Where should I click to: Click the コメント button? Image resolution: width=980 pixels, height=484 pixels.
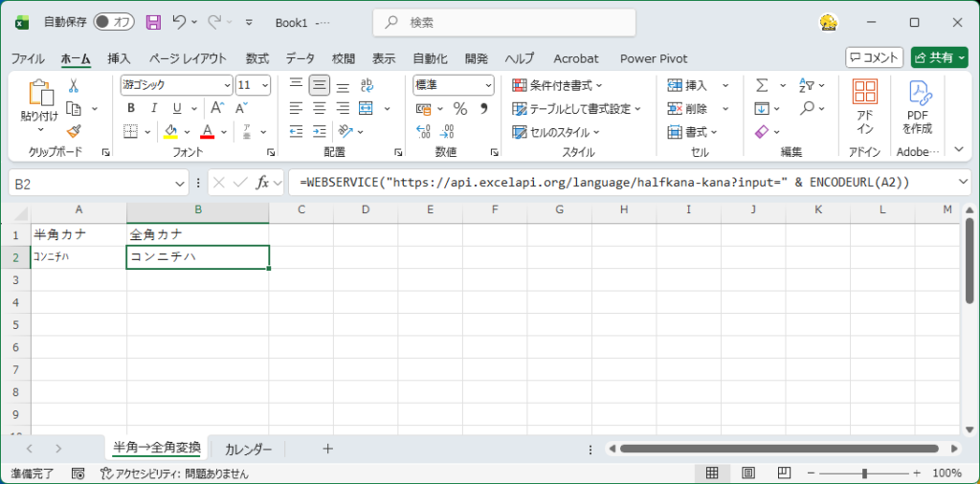(x=874, y=57)
